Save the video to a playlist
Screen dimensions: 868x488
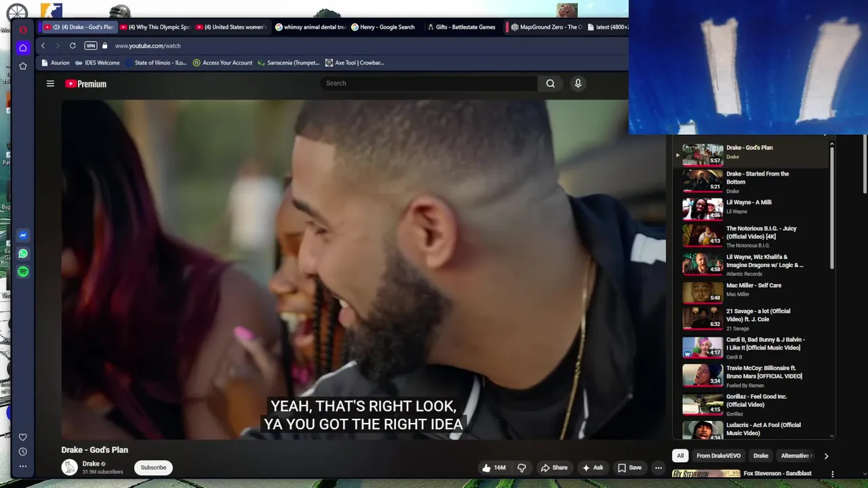[629, 468]
